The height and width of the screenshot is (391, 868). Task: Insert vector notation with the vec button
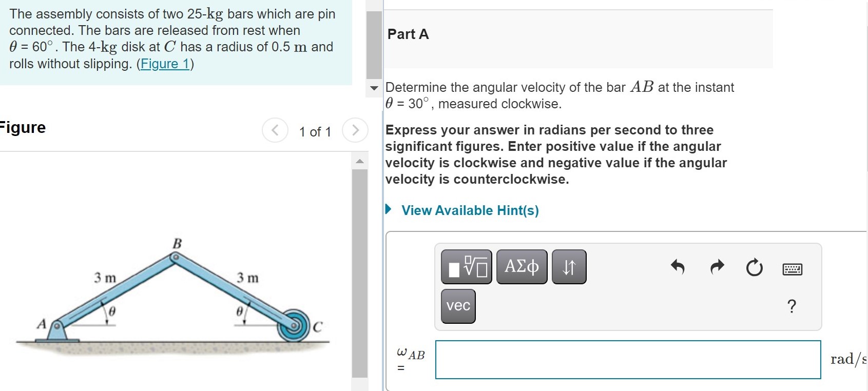(x=457, y=306)
